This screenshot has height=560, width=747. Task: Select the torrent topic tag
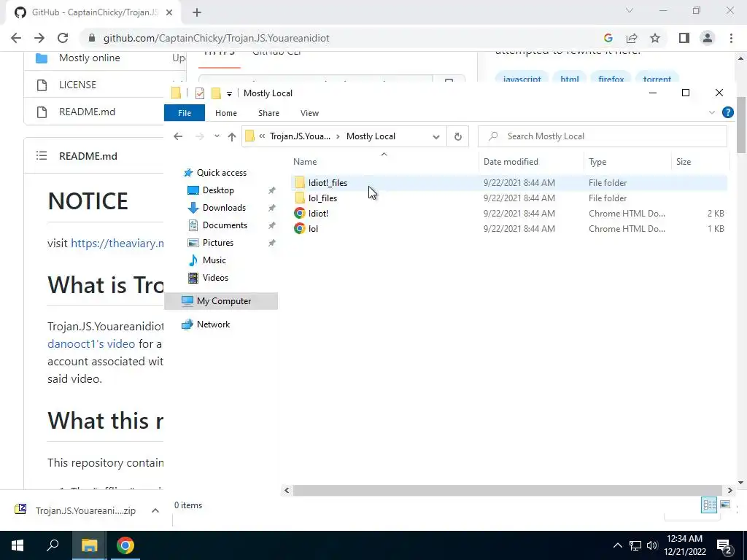(657, 79)
